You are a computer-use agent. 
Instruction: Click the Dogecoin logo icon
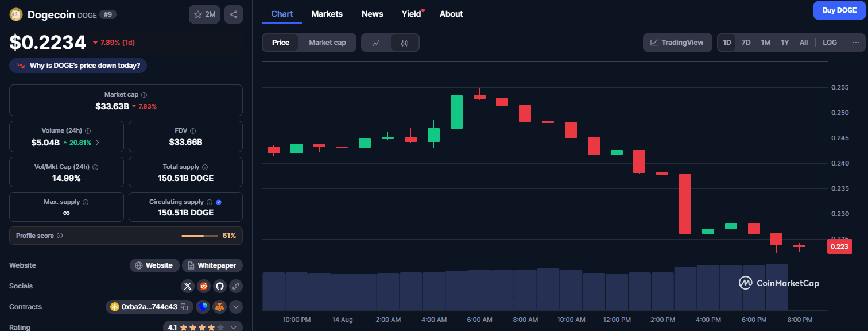(16, 14)
